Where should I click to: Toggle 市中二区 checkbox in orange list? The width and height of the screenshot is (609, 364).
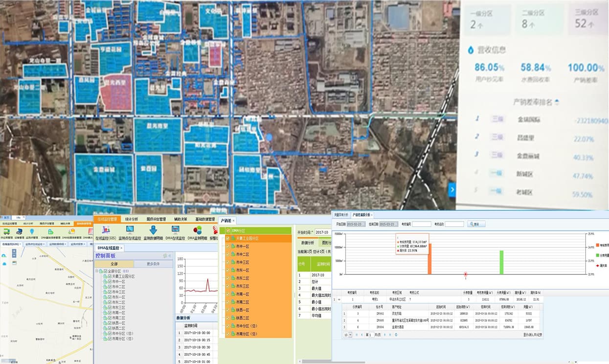coord(227,254)
